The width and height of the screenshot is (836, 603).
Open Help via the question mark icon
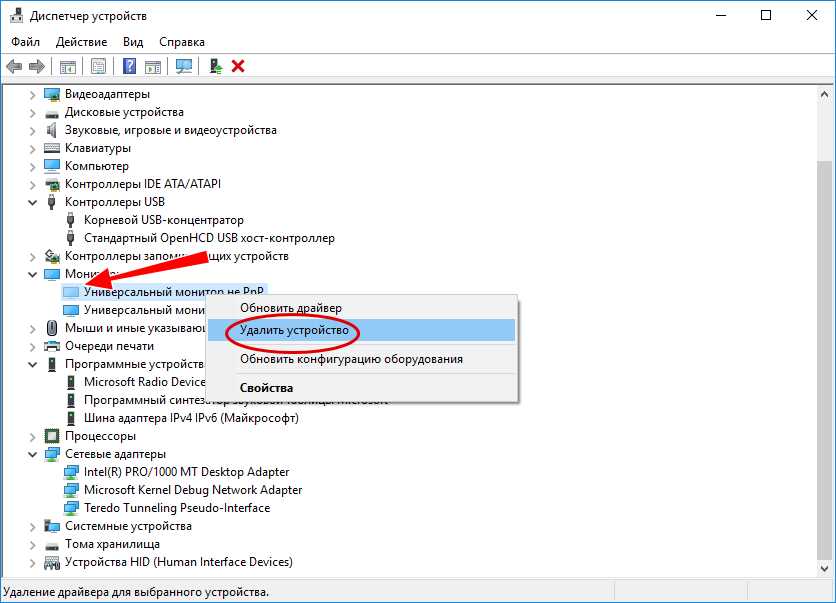pos(130,66)
